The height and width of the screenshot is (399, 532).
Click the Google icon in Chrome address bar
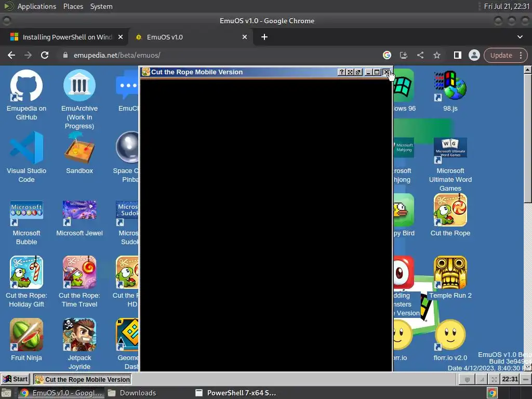(x=387, y=55)
